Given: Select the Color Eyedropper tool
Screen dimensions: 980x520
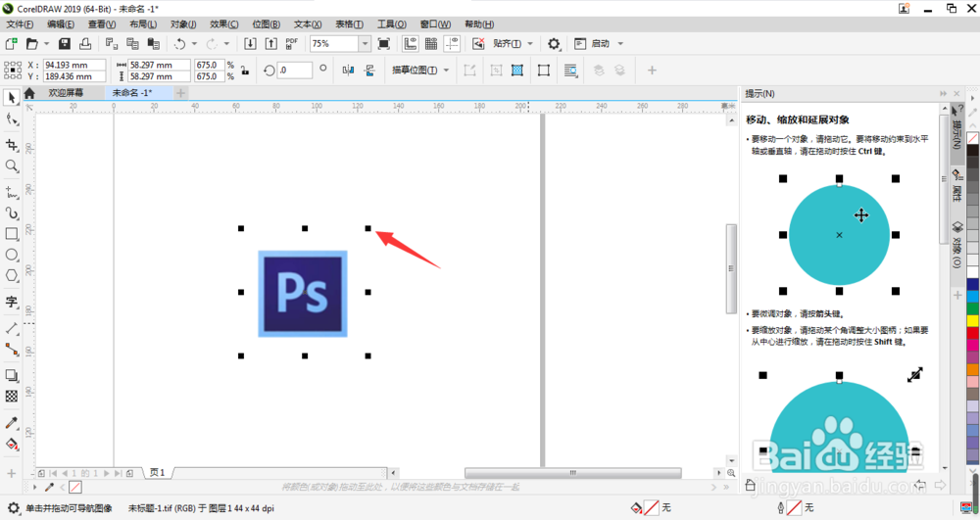Looking at the screenshot, I should click(11, 423).
